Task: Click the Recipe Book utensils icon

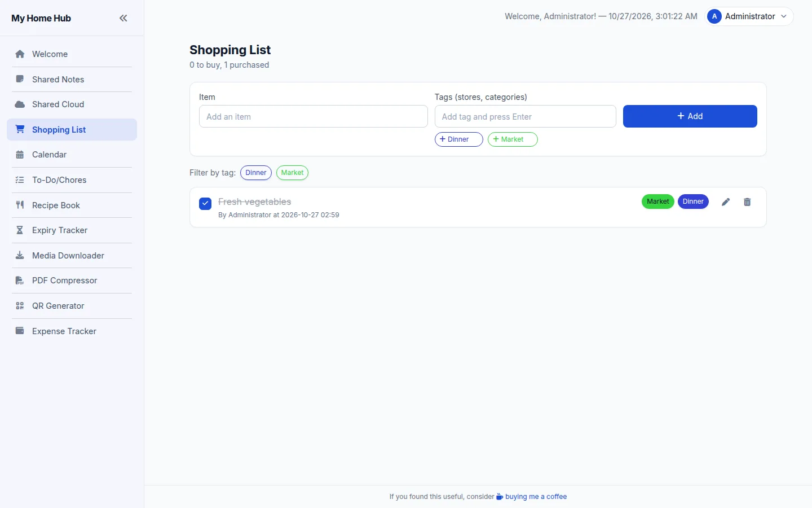Action: coord(20,205)
